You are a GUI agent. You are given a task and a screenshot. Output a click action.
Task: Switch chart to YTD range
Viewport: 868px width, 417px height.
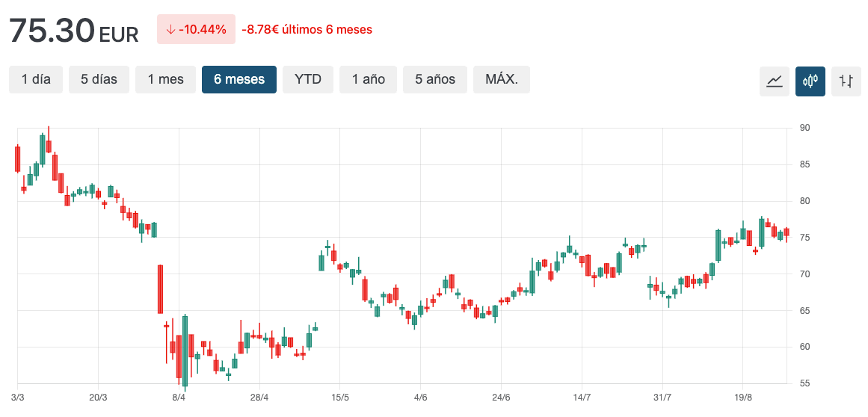click(x=308, y=79)
